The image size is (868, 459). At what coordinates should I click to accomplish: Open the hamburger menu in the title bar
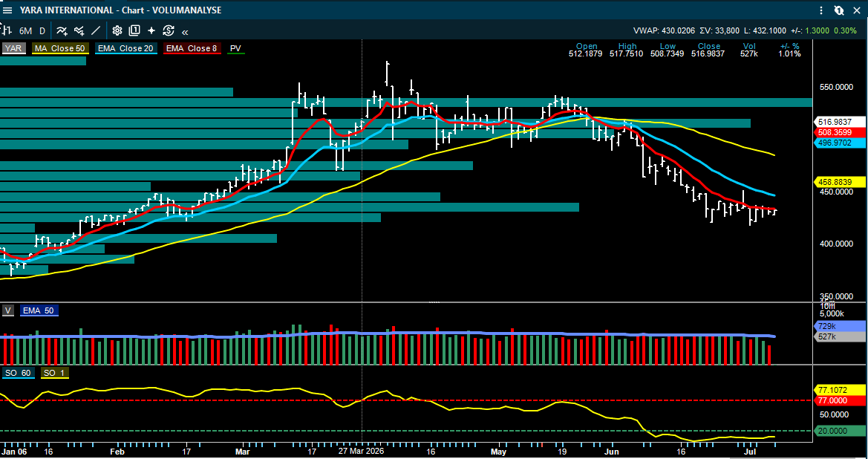tap(7, 10)
